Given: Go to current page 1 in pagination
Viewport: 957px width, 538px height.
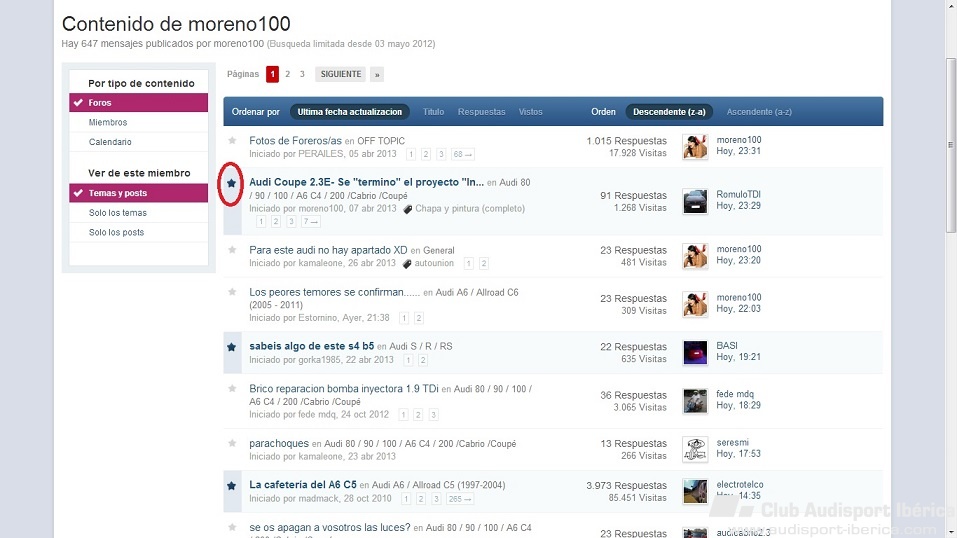Looking at the screenshot, I should [272, 74].
